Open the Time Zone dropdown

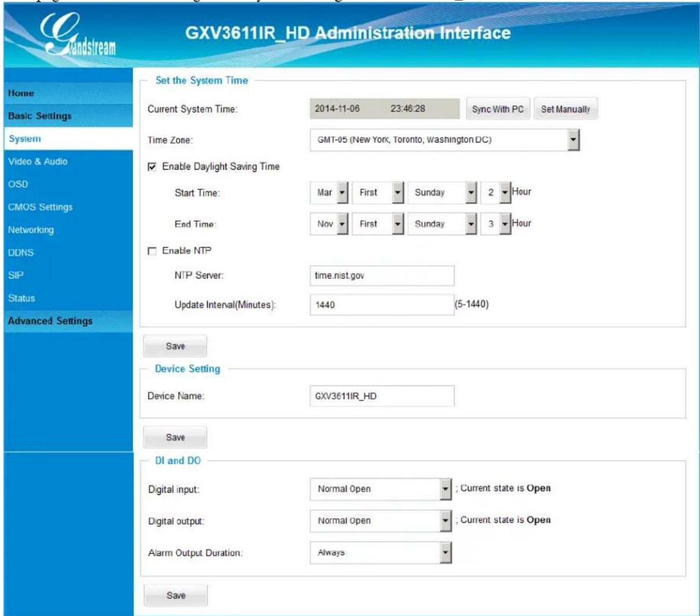tap(445, 140)
